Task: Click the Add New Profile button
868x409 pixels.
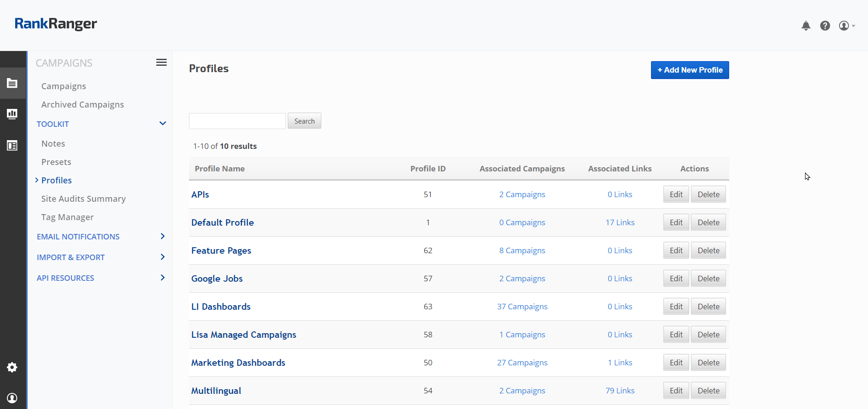Action: click(690, 70)
